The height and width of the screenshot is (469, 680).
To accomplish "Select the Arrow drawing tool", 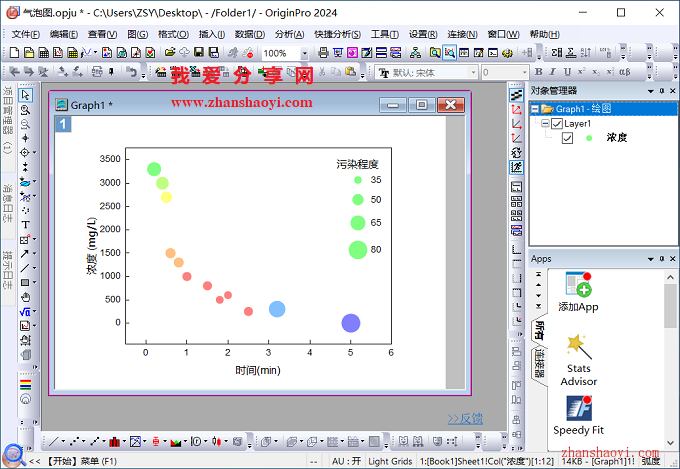I will [x=25, y=254].
